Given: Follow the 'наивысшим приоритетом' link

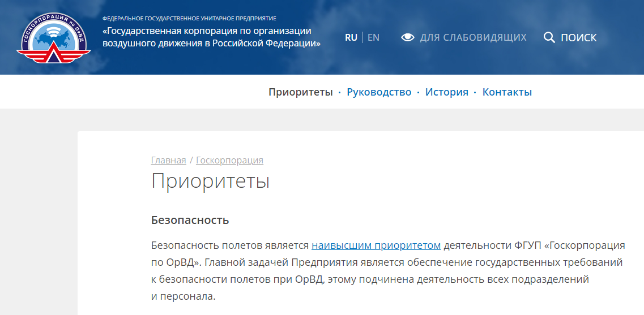Looking at the screenshot, I should (376, 245).
